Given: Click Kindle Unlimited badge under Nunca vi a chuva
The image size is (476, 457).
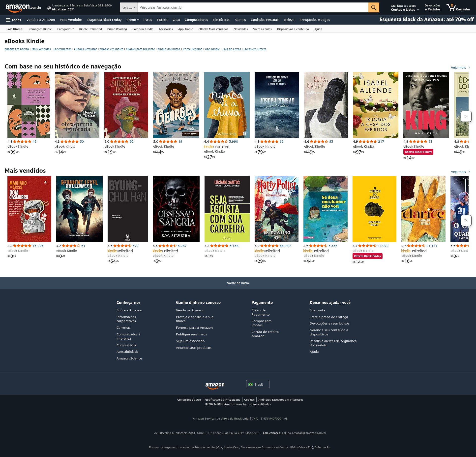Looking at the screenshot, I should click(x=216, y=147).
